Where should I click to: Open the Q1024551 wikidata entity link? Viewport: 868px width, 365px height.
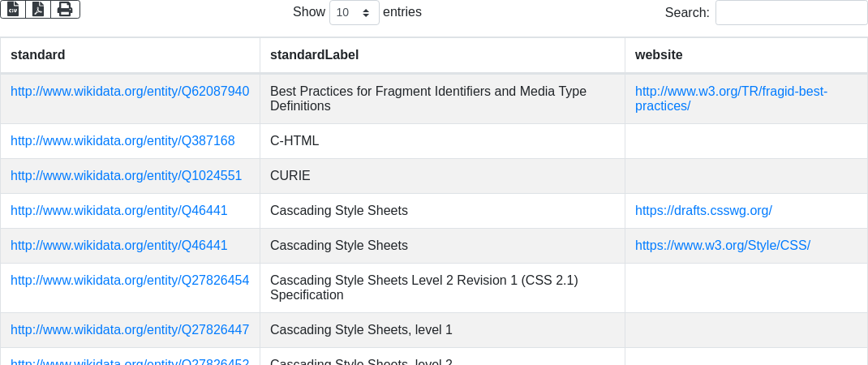point(126,176)
